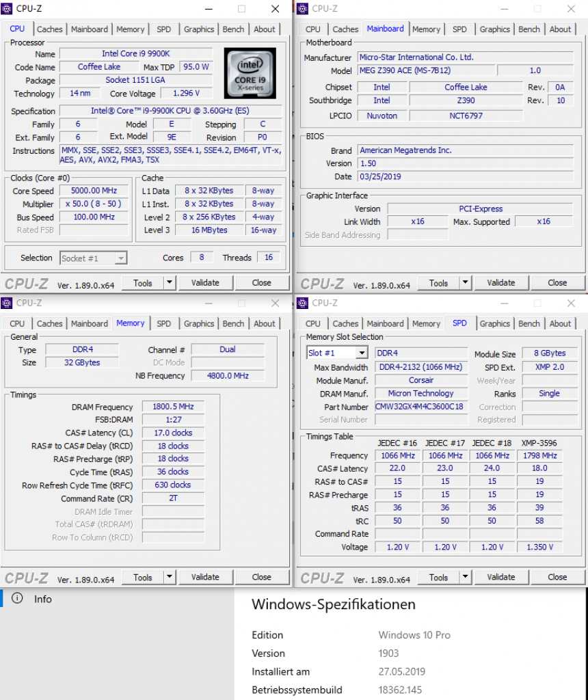Click the OS build value 18362.145
Viewport: 588px width, 700px height.
(x=400, y=690)
